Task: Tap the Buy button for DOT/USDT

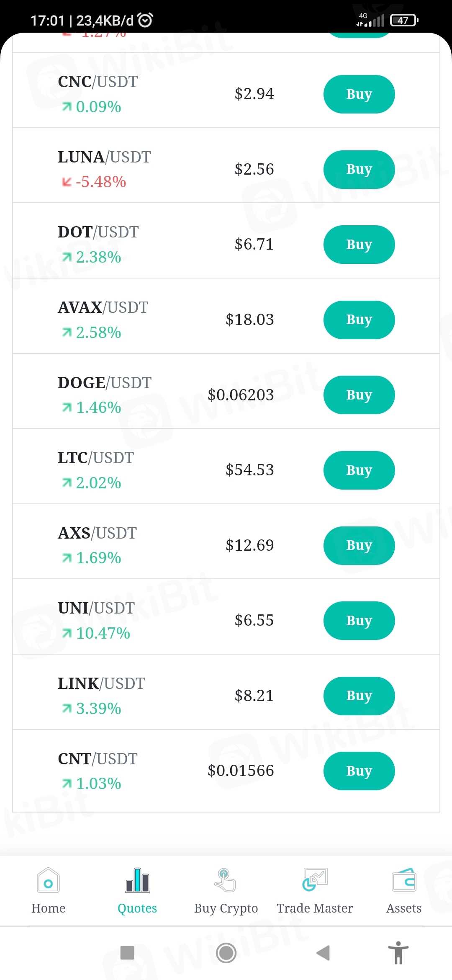Action: pyautogui.click(x=359, y=245)
